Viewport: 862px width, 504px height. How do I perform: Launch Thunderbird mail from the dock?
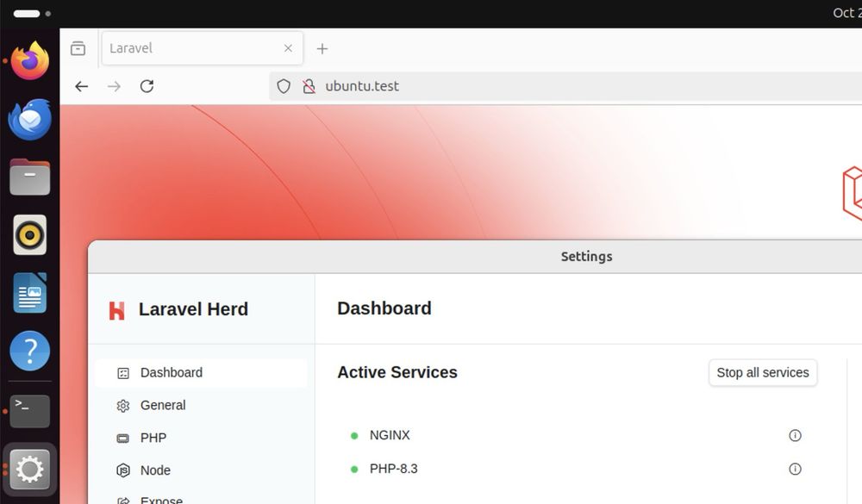point(29,119)
